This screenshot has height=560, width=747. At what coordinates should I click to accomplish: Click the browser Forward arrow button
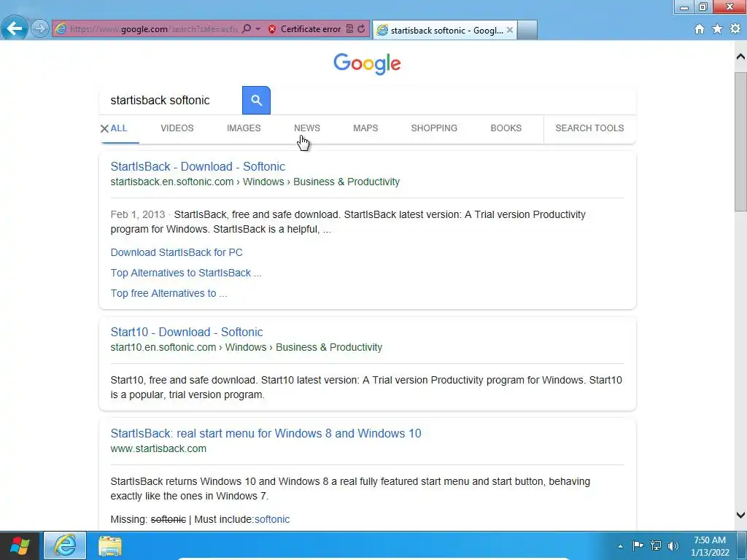pyautogui.click(x=40, y=28)
